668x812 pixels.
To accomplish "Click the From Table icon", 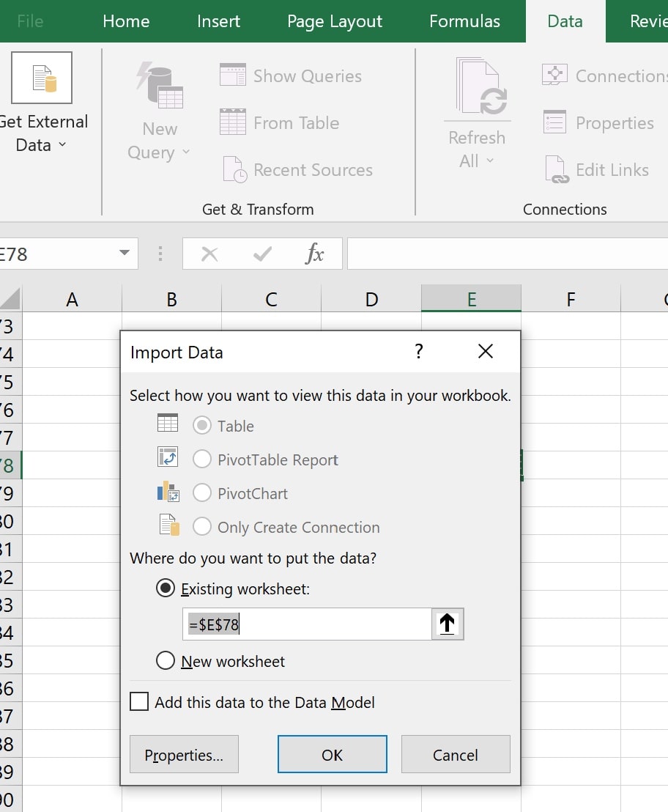I will point(233,122).
